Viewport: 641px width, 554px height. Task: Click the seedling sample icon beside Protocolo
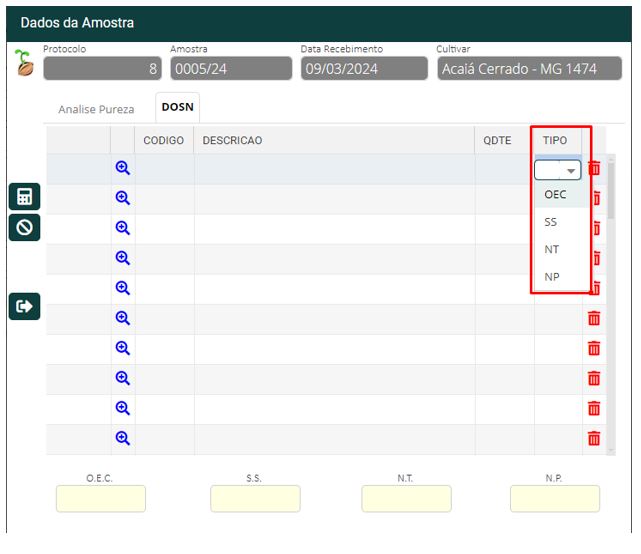(24, 63)
